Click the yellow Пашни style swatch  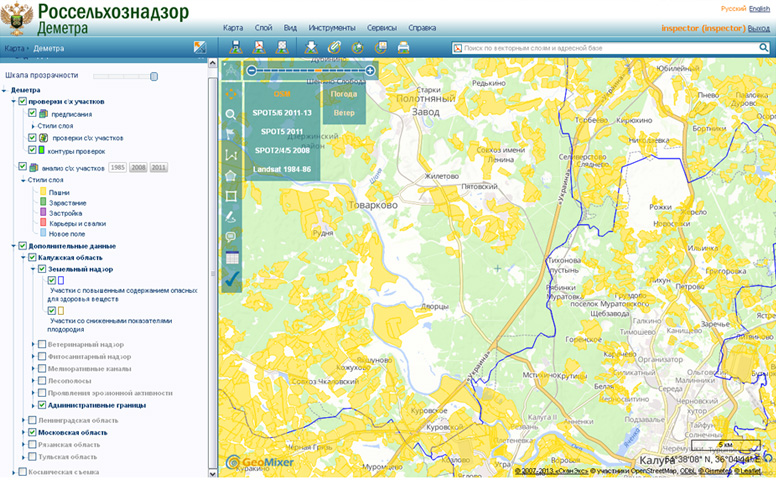coord(43,192)
